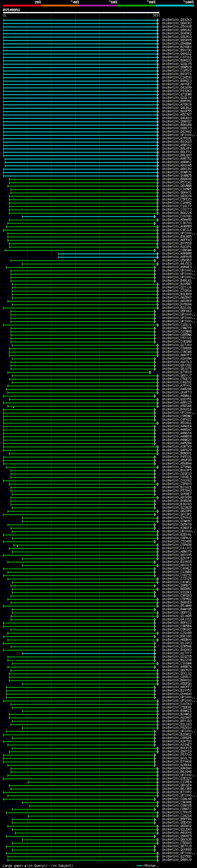
Task: Open the hit UniRef100_Q9LM03
Action: coord(177,37)
